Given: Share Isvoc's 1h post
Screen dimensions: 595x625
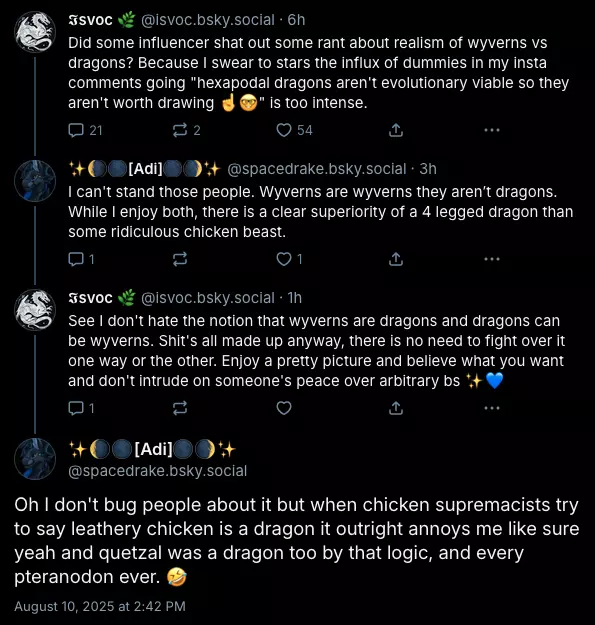Looking at the screenshot, I should pos(396,408).
